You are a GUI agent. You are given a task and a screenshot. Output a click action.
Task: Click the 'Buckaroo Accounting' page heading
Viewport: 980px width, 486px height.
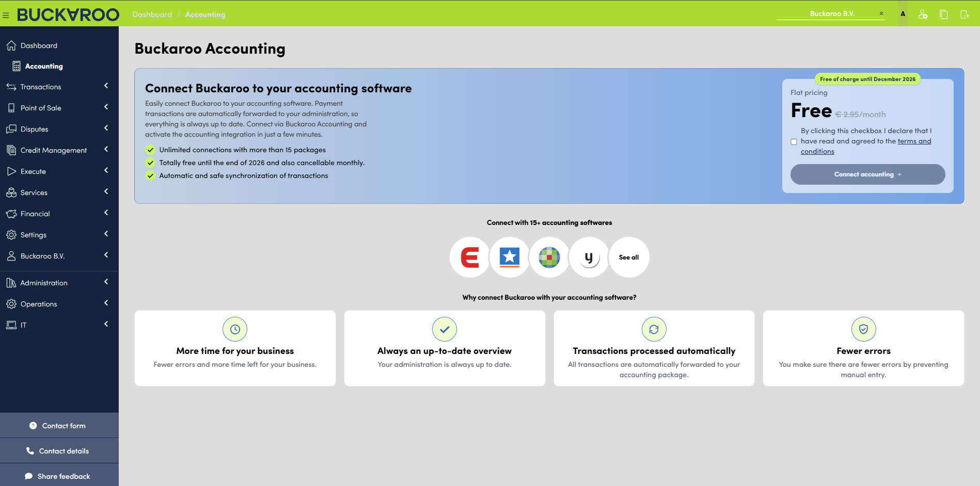210,48
